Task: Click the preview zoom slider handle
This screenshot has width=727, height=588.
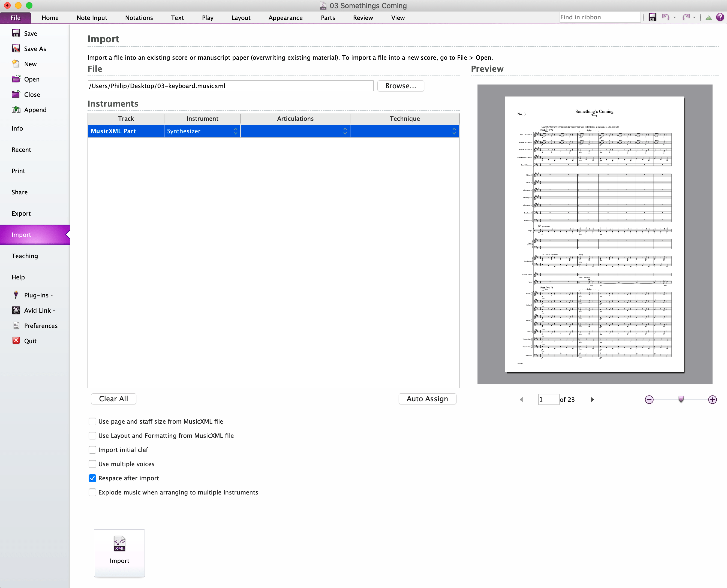Action: tap(681, 399)
